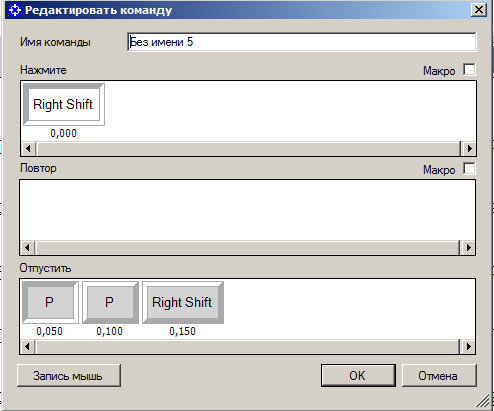Click the app icon in title bar

15,10
